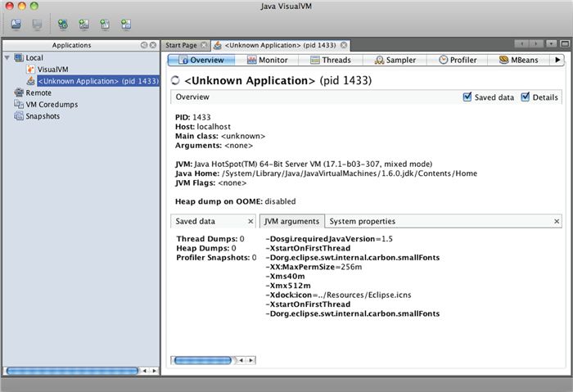Select VisualVM in the Applications tree
Image resolution: width=573 pixels, height=392 pixels.
tap(52, 70)
